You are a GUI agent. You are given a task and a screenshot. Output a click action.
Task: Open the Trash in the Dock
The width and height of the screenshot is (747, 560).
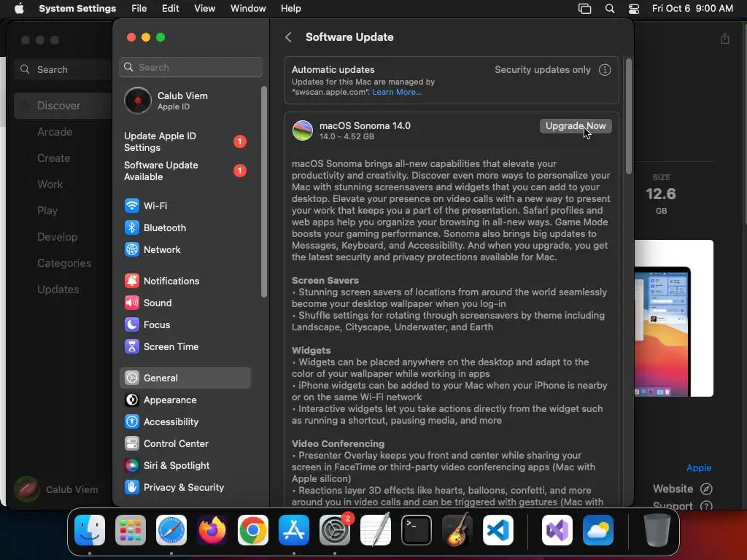pos(657,530)
